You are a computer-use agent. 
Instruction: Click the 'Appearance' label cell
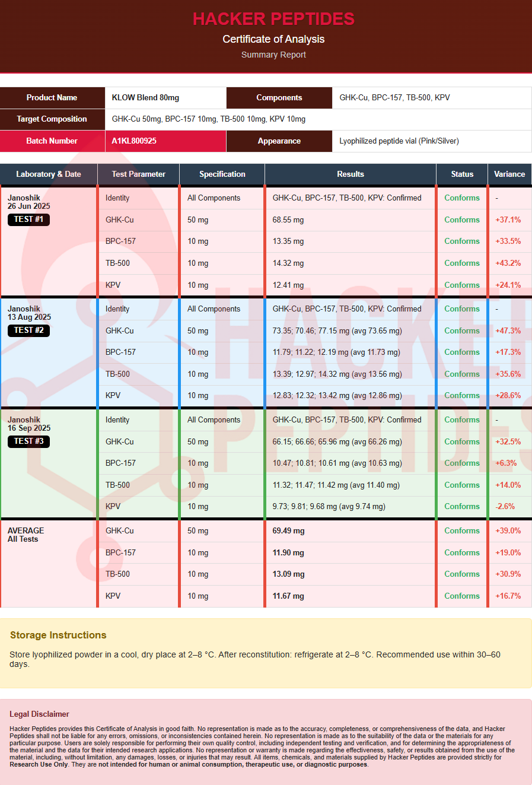tap(279, 141)
